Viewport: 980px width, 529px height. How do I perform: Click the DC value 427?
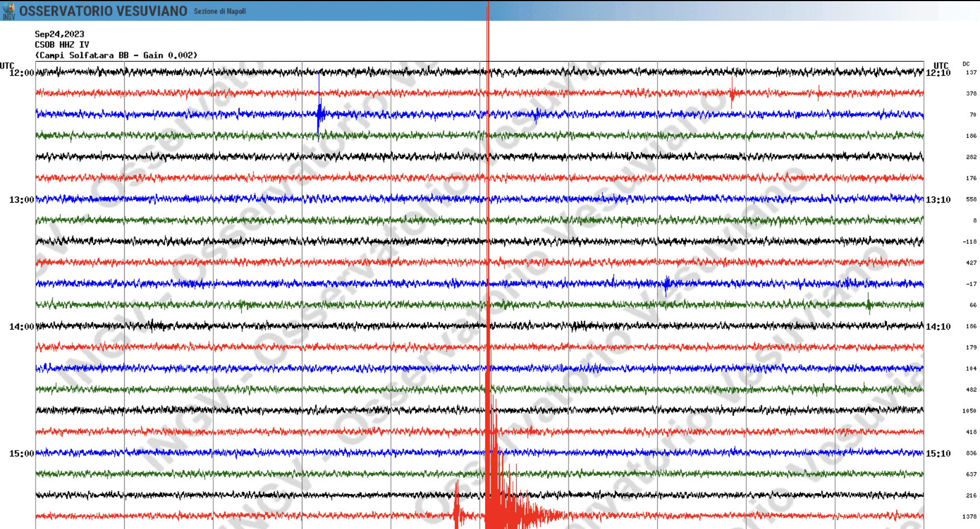pyautogui.click(x=971, y=263)
